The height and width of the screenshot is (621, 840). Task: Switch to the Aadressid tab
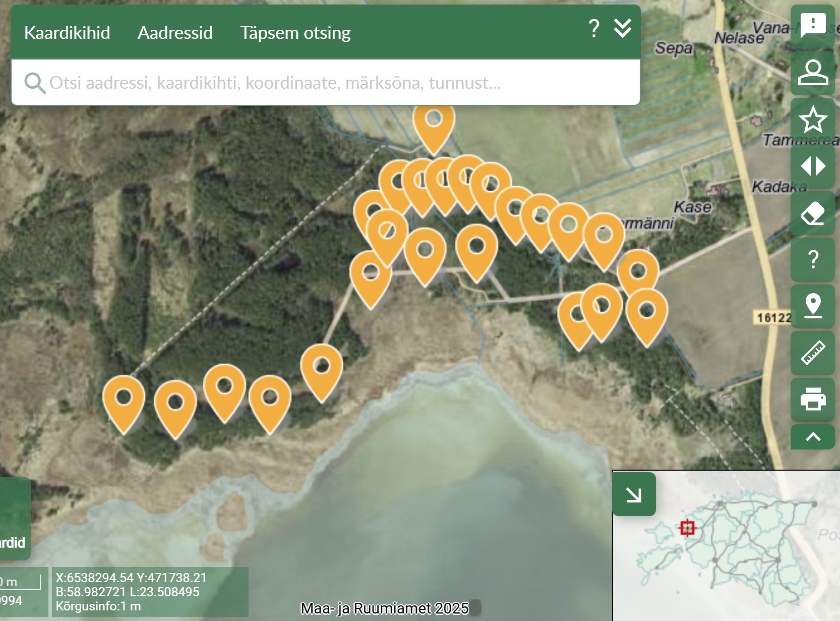[x=175, y=33]
